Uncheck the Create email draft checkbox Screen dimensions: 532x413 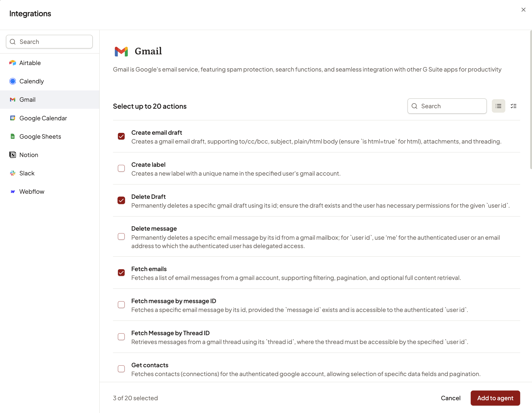121,136
